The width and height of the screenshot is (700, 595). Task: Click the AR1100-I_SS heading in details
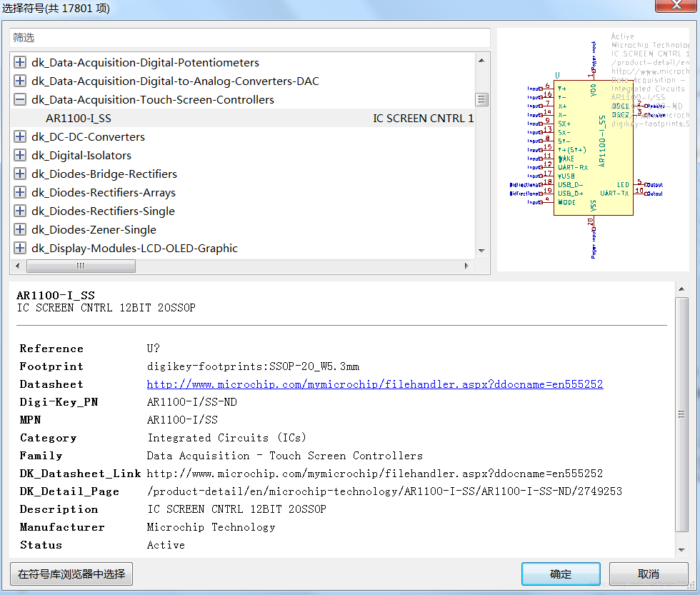pos(56,296)
